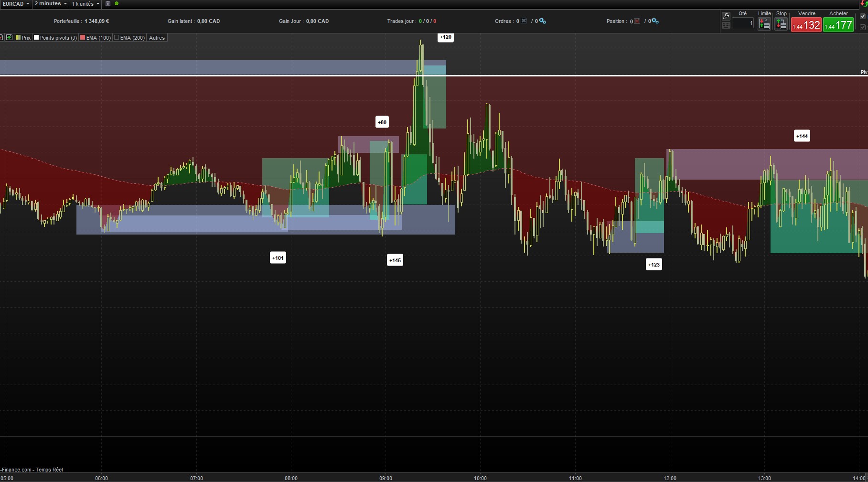Expand the 2 minutes timeframe dropdown
Screen dimensions: 868x482
50,4
